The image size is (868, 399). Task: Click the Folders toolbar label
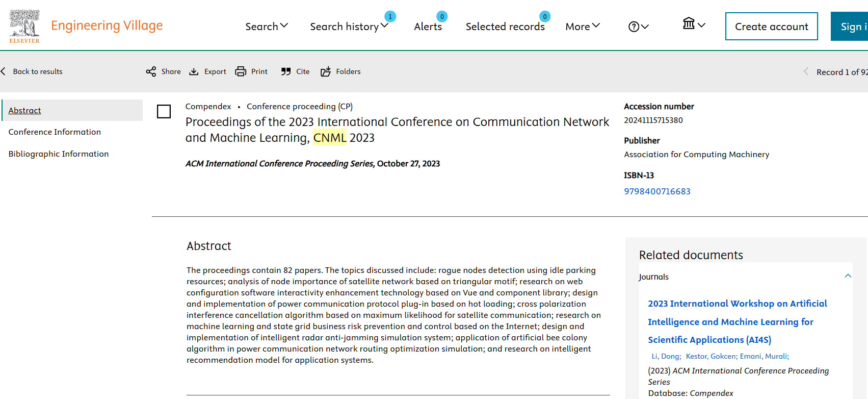(x=348, y=71)
